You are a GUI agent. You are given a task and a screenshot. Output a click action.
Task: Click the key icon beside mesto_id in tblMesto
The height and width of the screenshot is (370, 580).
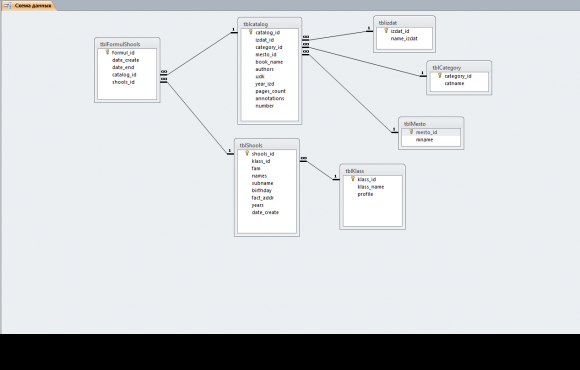coord(411,132)
